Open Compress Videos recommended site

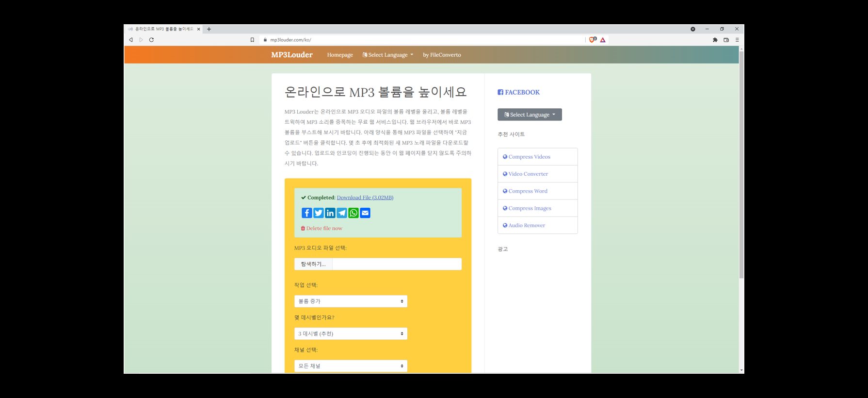[x=538, y=157]
